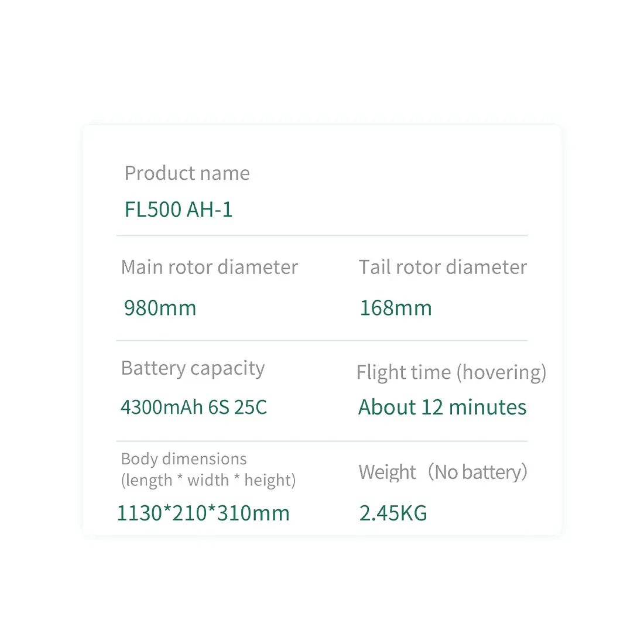Click the Tail rotor diameter label
Screen dimensions: 644x644
click(443, 267)
